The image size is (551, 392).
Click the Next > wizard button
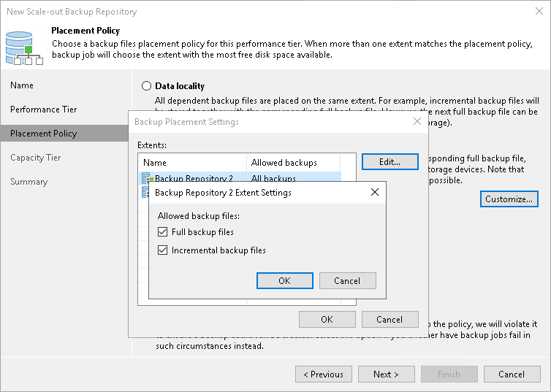pyautogui.click(x=386, y=374)
